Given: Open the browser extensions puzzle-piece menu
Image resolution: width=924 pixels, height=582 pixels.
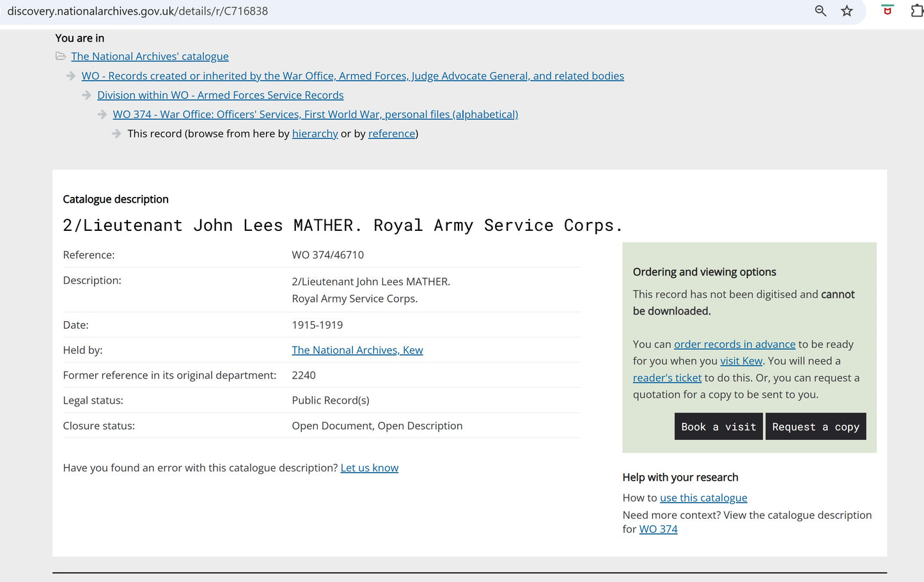Looking at the screenshot, I should pyautogui.click(x=917, y=11).
